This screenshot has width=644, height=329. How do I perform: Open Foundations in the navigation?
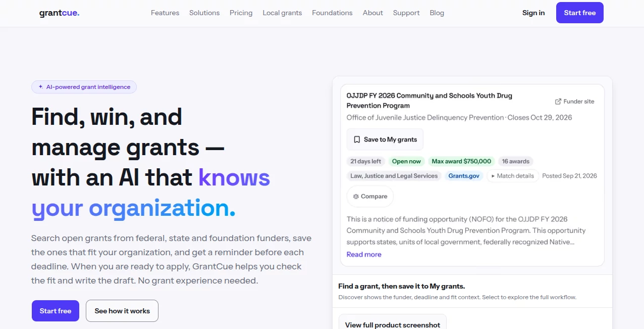[332, 13]
